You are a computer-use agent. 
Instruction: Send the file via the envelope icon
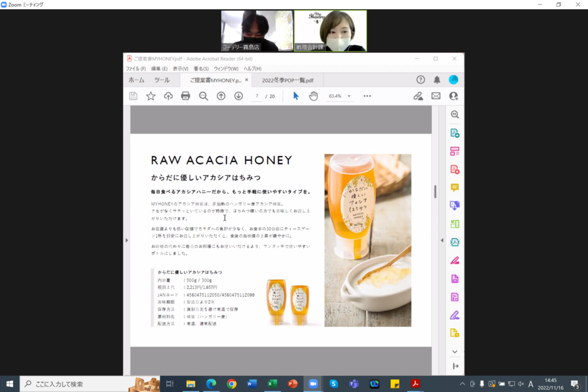click(x=436, y=96)
